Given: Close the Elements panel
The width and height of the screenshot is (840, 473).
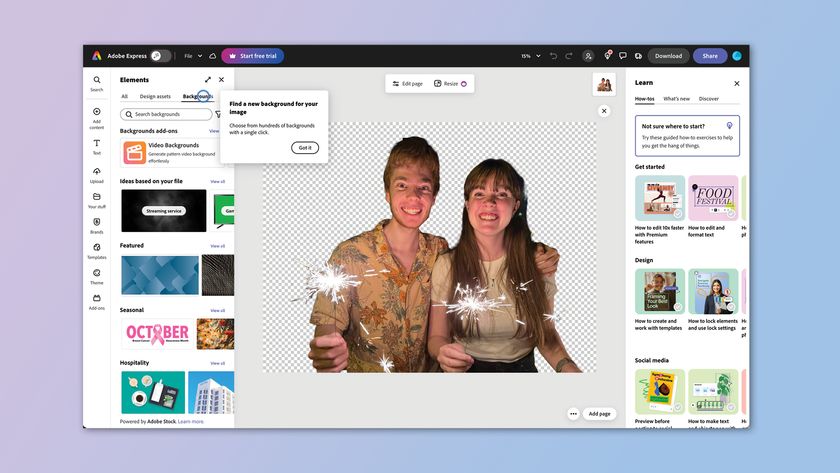Looking at the screenshot, I should pyautogui.click(x=221, y=79).
